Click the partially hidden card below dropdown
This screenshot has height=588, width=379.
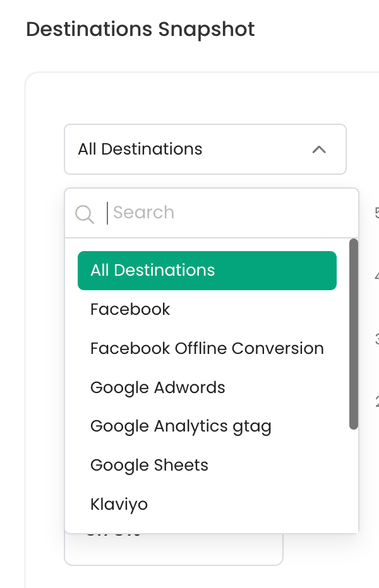point(174,550)
